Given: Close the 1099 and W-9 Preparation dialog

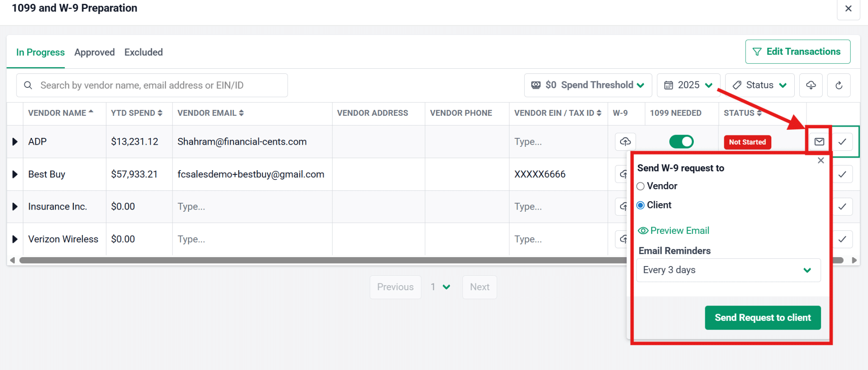Looking at the screenshot, I should pos(849,8).
